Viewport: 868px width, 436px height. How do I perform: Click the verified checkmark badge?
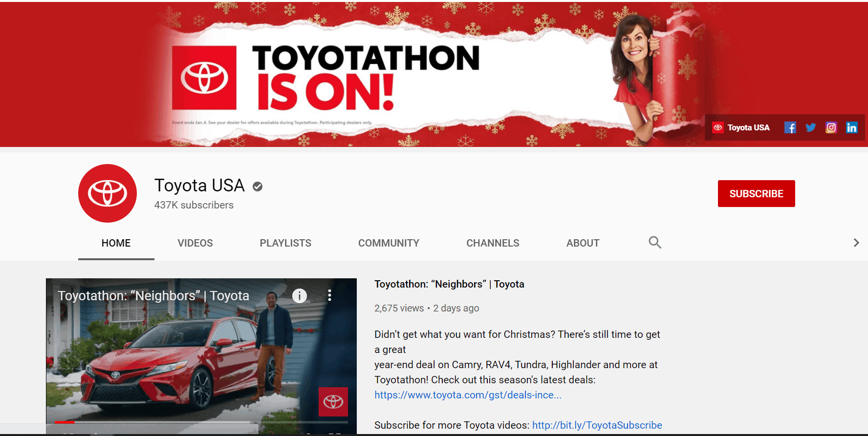pyautogui.click(x=258, y=187)
